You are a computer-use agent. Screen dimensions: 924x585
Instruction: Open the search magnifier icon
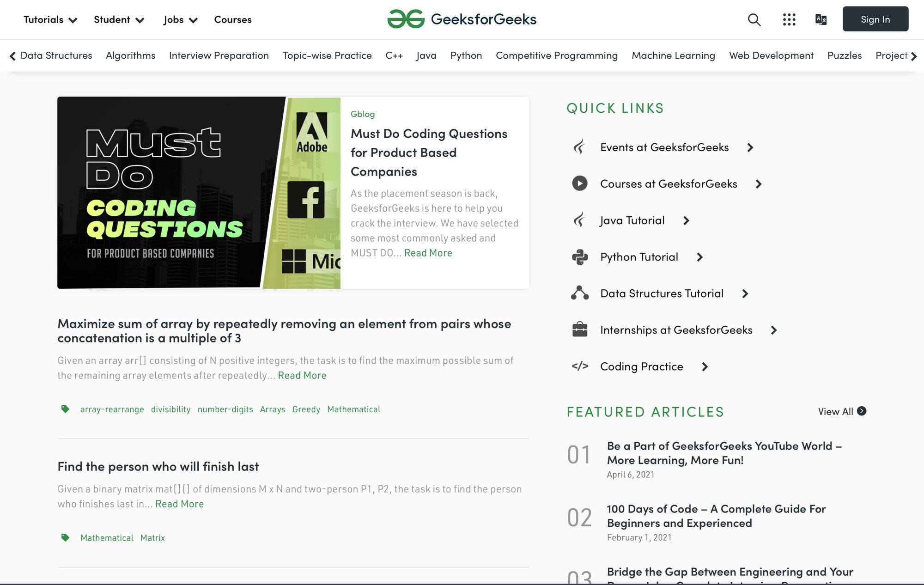pos(754,19)
